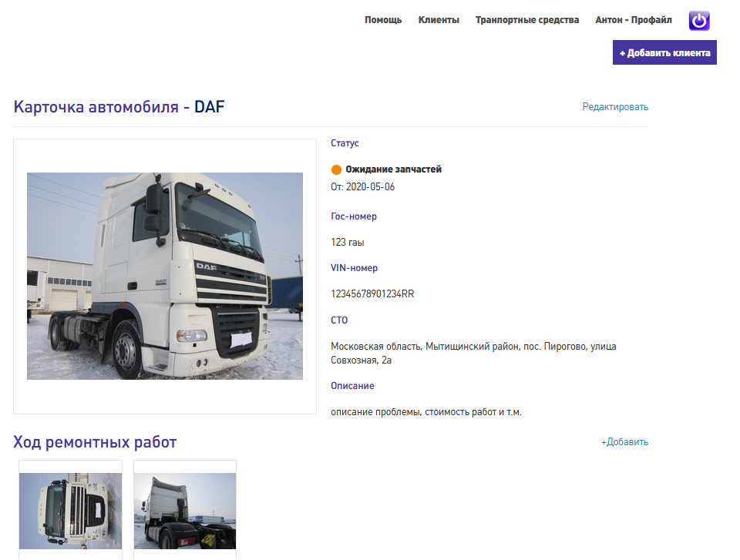Select the СТО address text
Screen dimensions: 740x560
[x=473, y=354]
